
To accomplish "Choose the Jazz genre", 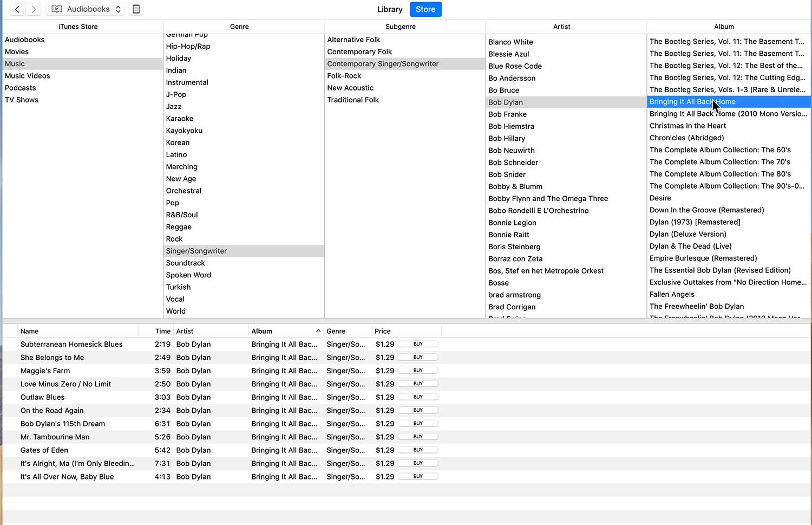I will click(x=244, y=106).
